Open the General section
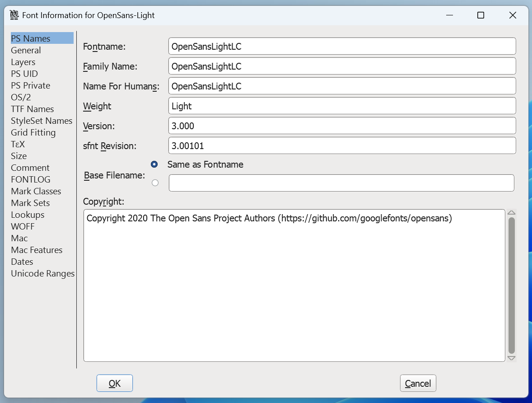This screenshot has height=403, width=532. (x=26, y=50)
